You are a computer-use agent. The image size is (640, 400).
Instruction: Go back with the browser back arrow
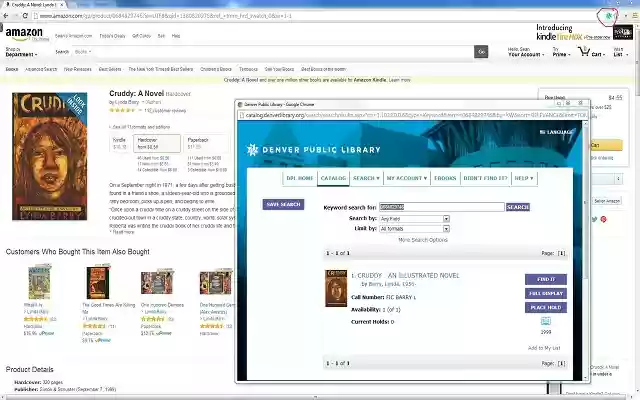(x=6, y=16)
